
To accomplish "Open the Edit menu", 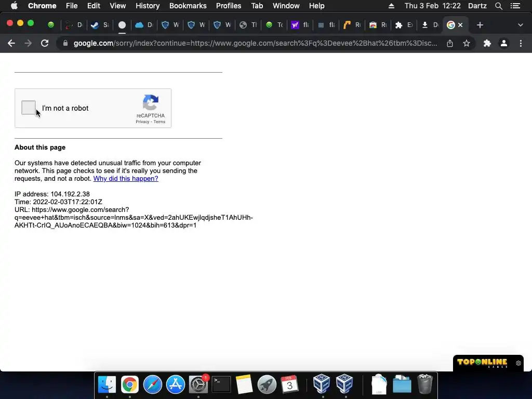I will tap(94, 6).
